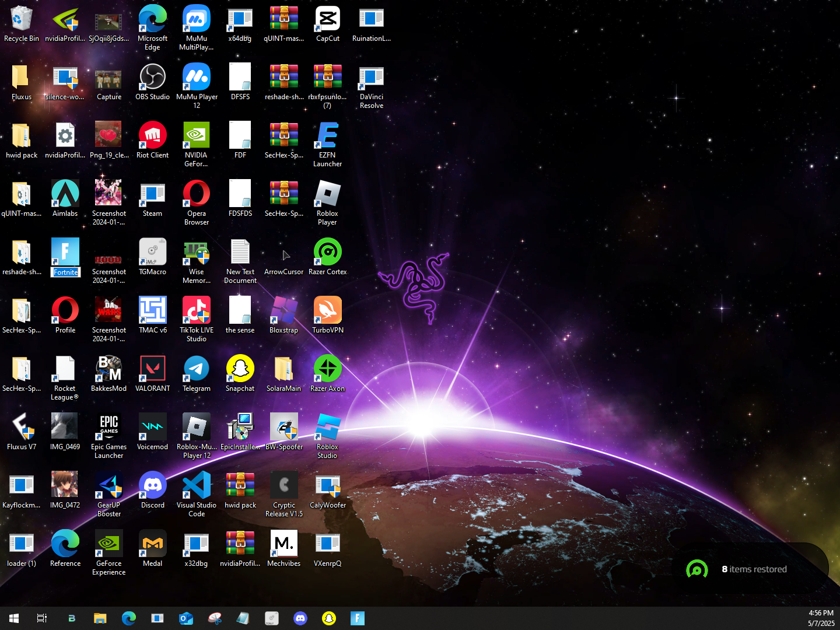Open Outlook from the taskbar
This screenshot has width=840, height=630.
coord(186,618)
